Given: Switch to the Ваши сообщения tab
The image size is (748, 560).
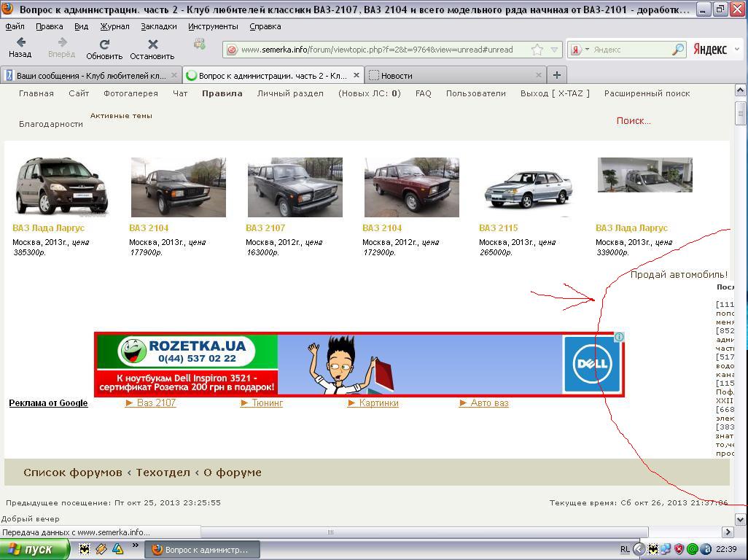Looking at the screenshot, I should click(90, 75).
